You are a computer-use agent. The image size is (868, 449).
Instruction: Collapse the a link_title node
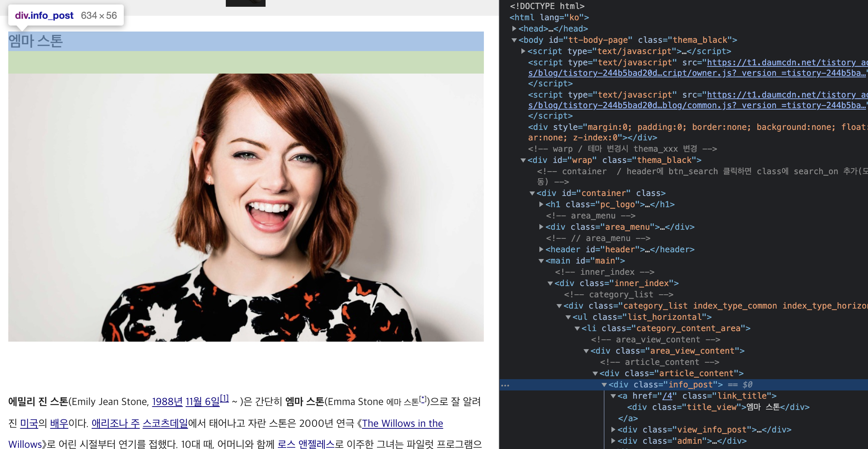[613, 396]
